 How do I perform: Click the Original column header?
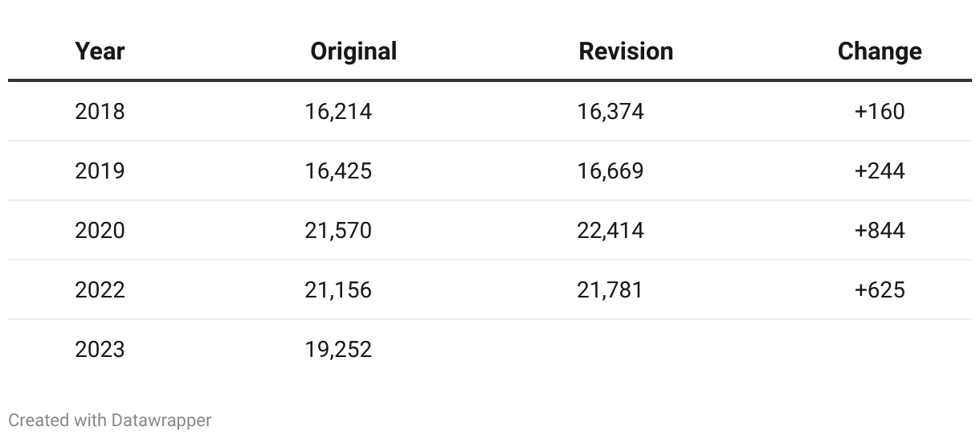353,51
